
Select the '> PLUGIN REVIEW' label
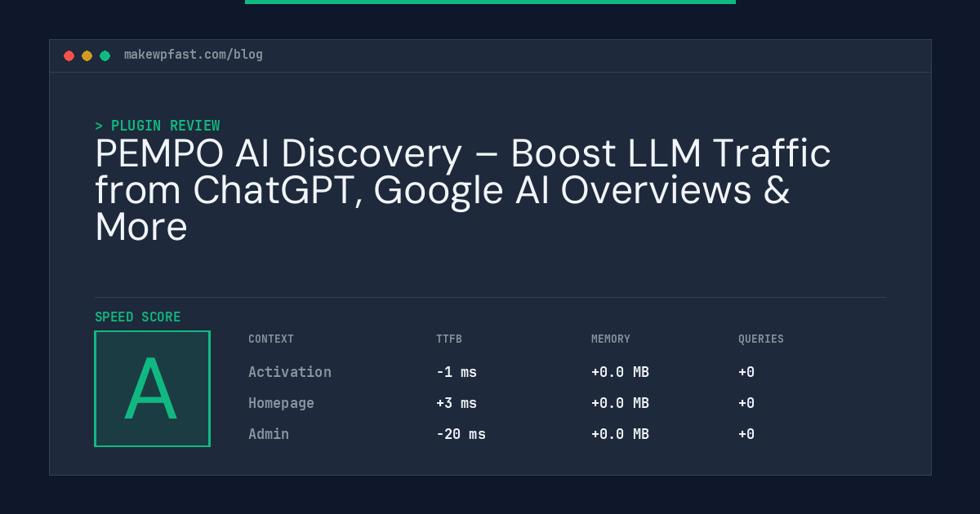[x=158, y=126]
